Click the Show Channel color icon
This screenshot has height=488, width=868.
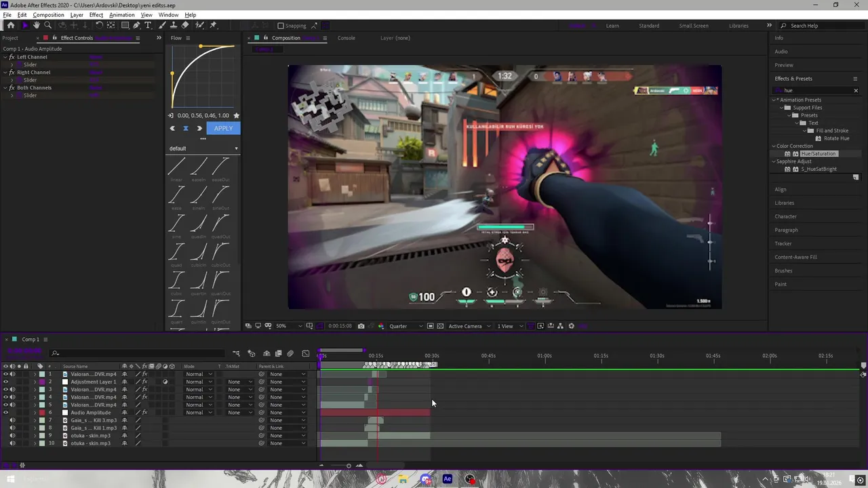point(380,326)
